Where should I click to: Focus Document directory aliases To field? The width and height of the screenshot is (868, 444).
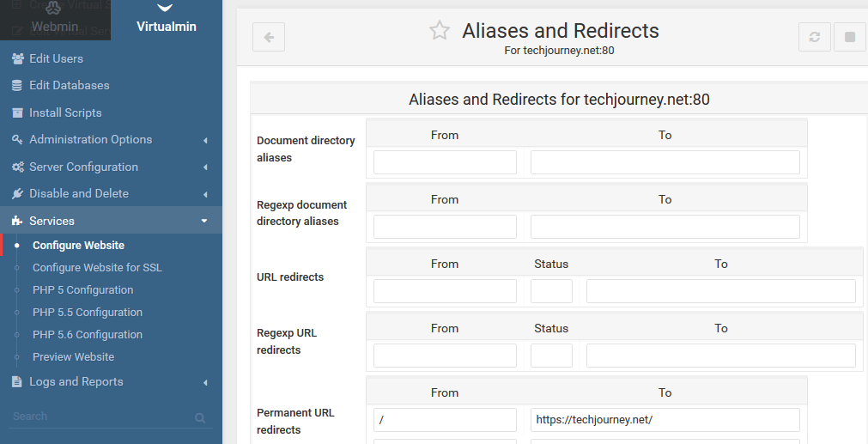[665, 162]
